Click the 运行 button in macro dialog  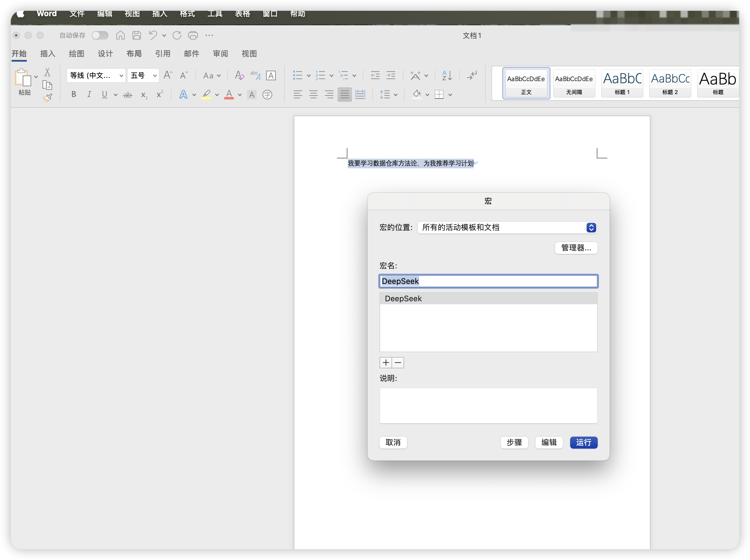pyautogui.click(x=584, y=442)
